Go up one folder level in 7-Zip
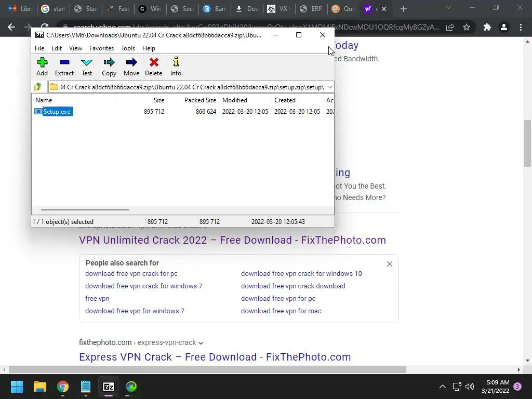Image resolution: width=532 pixels, height=399 pixels. [38, 87]
